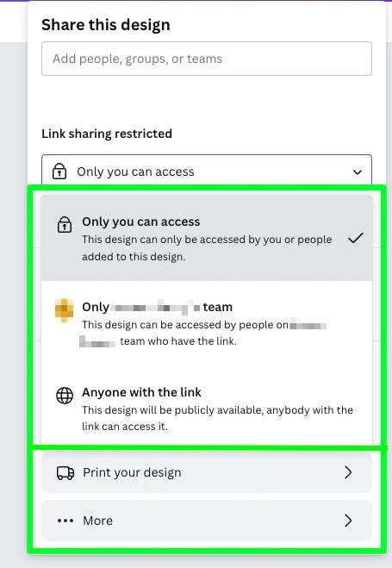Open the Print your design arrow chevron
The image size is (392, 568).
click(348, 472)
